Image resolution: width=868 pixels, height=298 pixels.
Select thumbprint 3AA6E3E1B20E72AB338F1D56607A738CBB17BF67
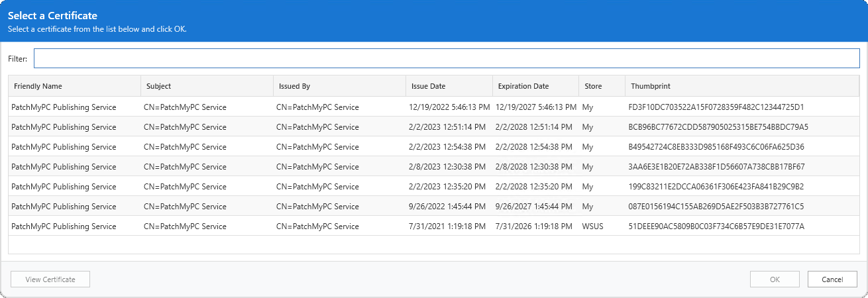tap(716, 167)
